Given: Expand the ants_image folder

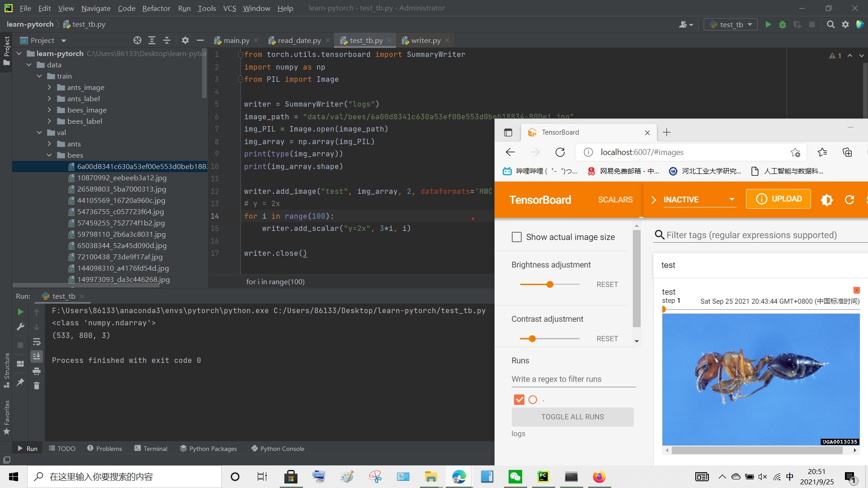Looking at the screenshot, I should coord(49,87).
